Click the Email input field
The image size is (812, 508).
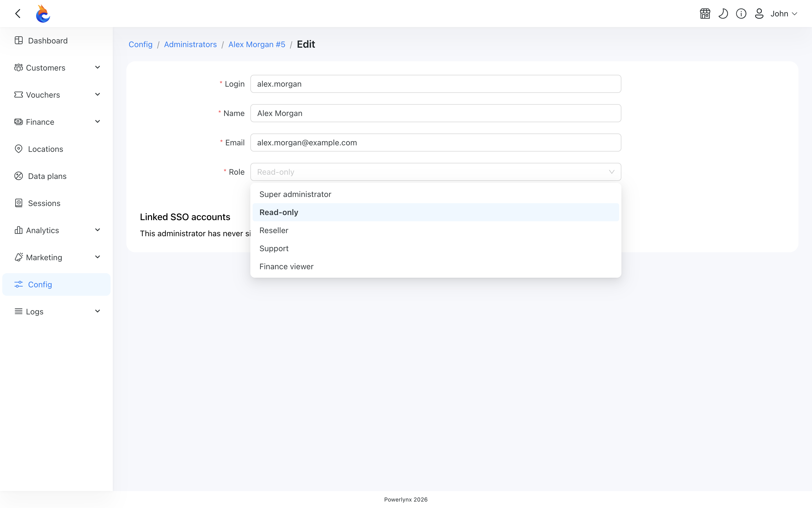click(x=436, y=143)
